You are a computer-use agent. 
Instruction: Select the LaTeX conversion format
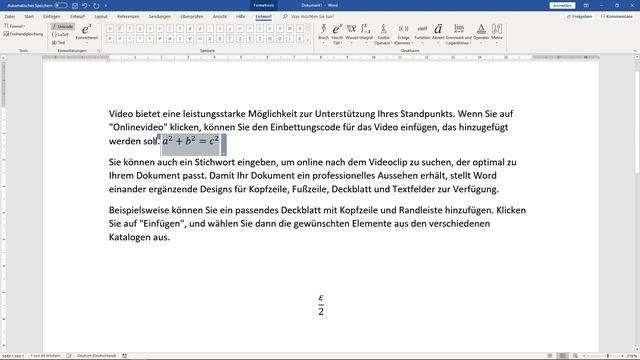(x=60, y=35)
